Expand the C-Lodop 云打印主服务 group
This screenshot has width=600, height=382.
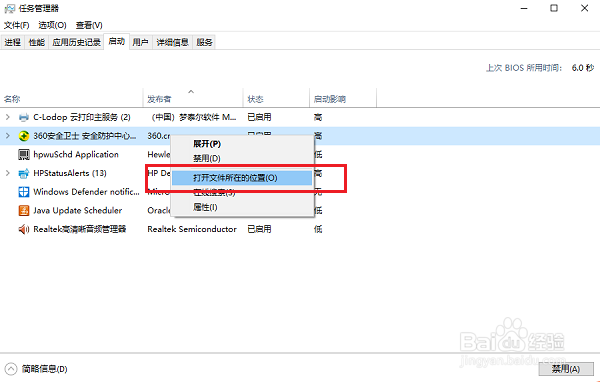tap(8, 117)
